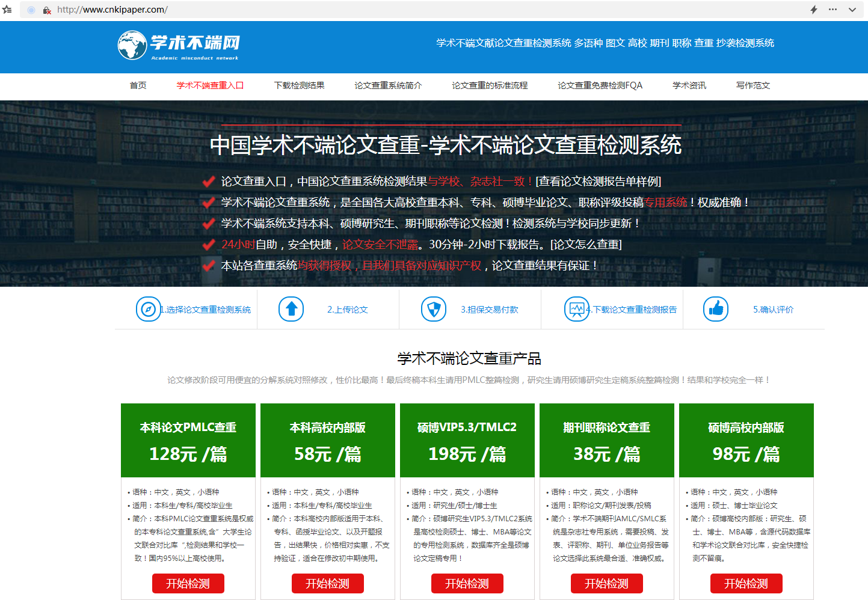Start detection for 期刊职称论文查重
This screenshot has width=868, height=600.
[607, 583]
